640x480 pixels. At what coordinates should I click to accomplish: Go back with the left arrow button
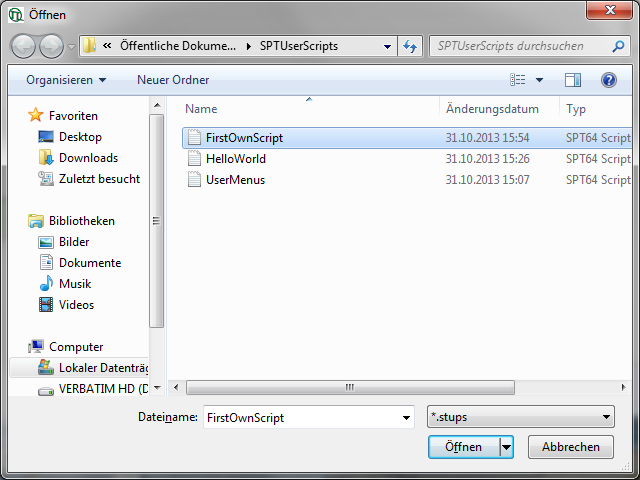[x=24, y=46]
